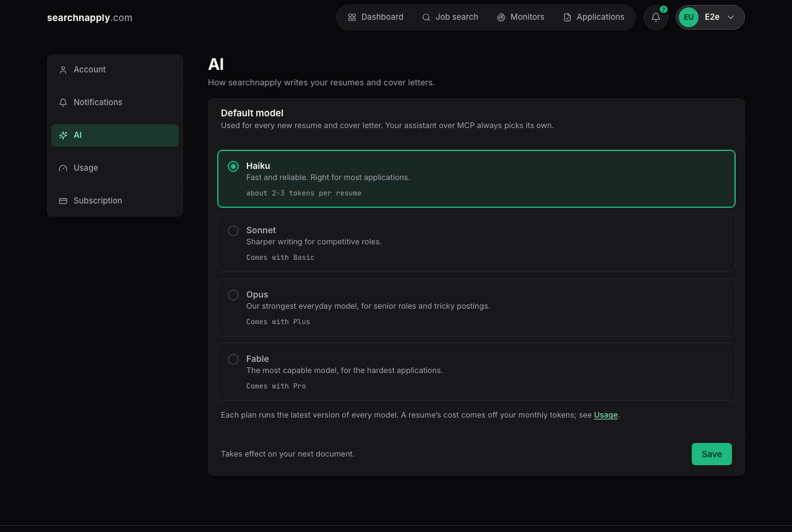Open the Job search nav item
This screenshot has width=792, height=532.
[x=450, y=17]
